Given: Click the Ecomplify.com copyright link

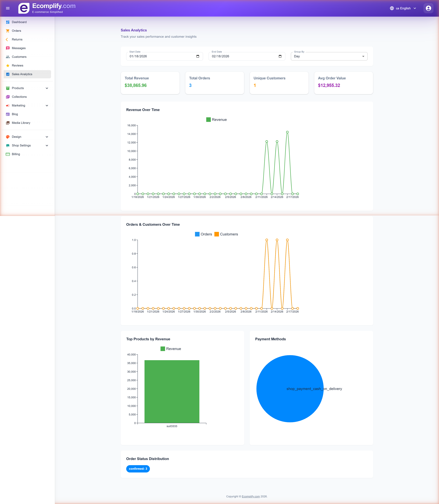Looking at the screenshot, I should [250, 496].
